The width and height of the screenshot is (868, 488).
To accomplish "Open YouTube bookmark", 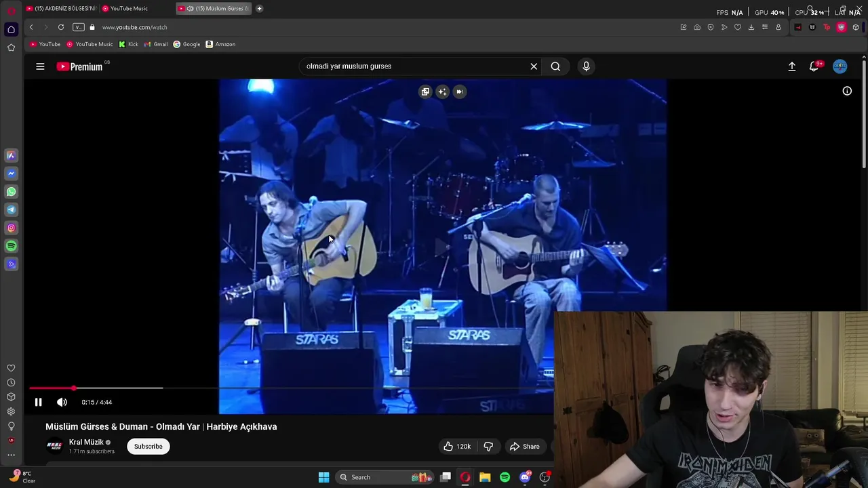I will (x=45, y=44).
